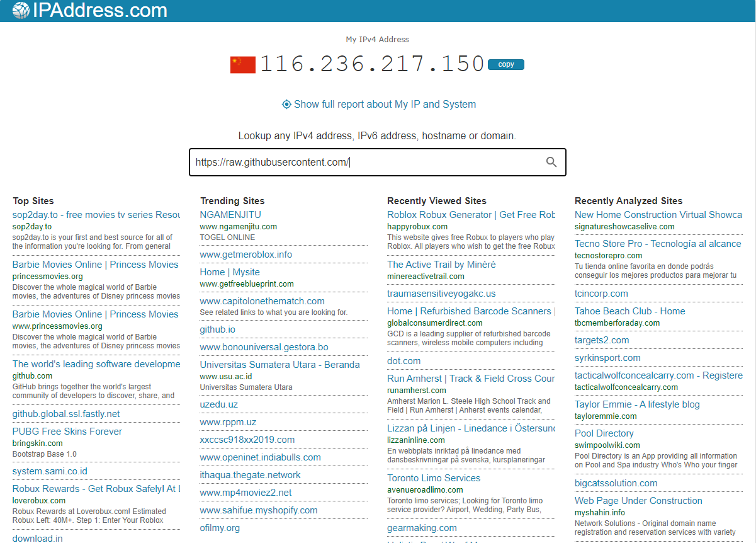Screen dimensions: 756x543
Task: Open Taylor Emmie lifestyle blog link
Action: click(x=637, y=404)
